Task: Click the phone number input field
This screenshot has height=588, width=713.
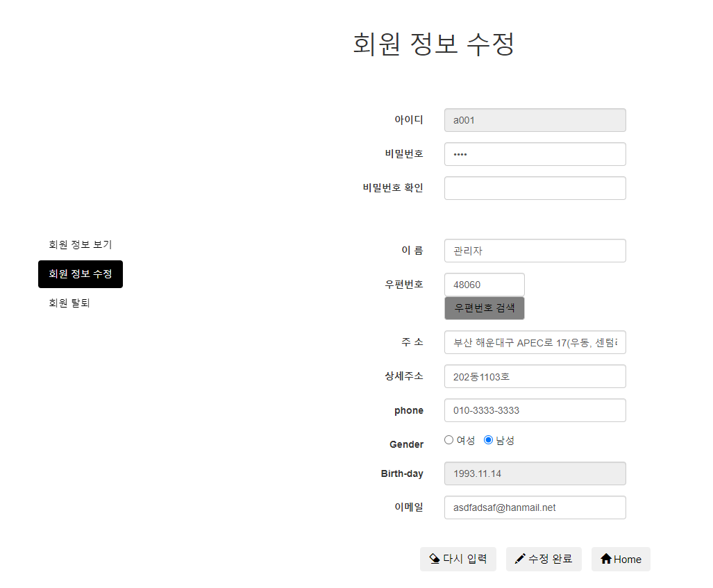Action: click(x=535, y=410)
